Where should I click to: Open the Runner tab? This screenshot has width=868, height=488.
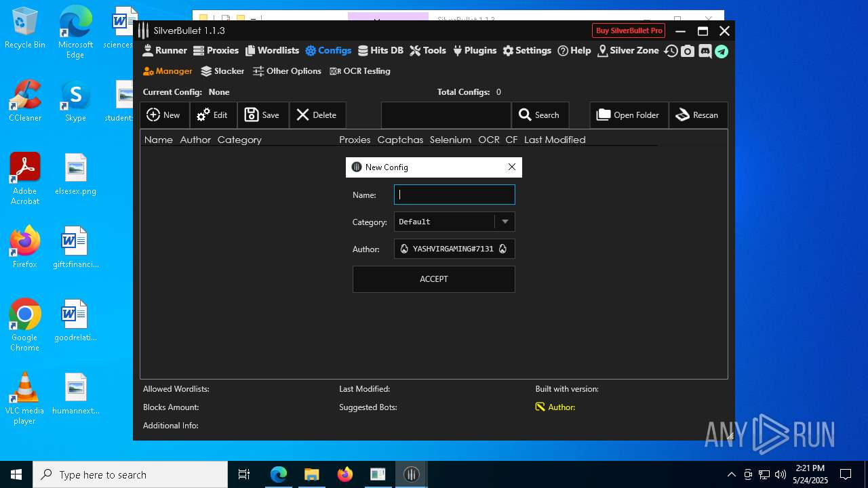pyautogui.click(x=165, y=50)
